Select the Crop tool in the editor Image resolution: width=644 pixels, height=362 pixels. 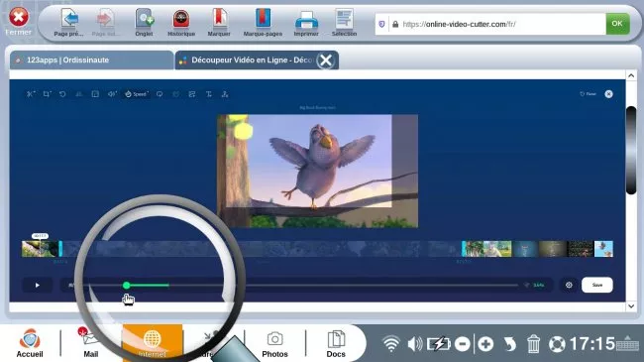47,94
